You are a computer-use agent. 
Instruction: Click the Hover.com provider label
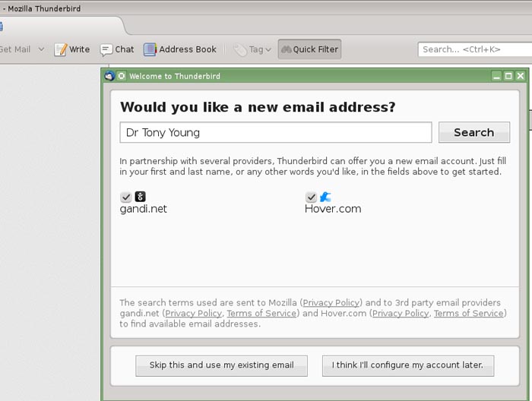pyautogui.click(x=333, y=209)
